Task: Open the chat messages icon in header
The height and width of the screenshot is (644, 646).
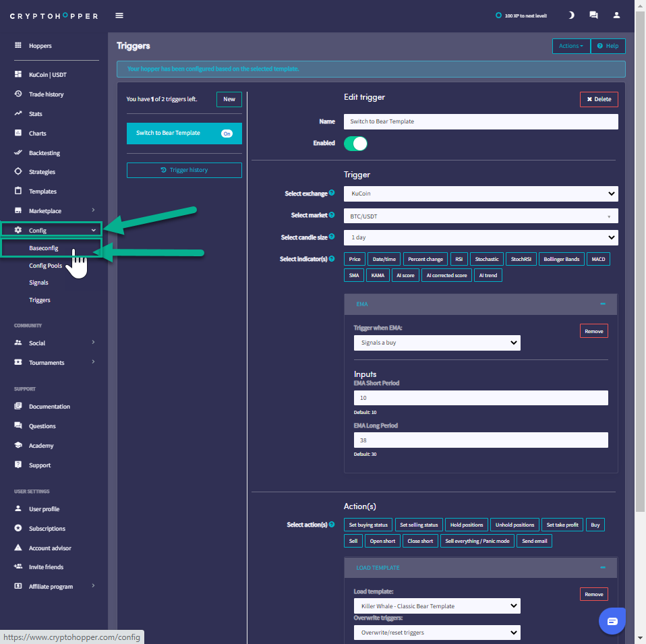Action: pyautogui.click(x=593, y=15)
